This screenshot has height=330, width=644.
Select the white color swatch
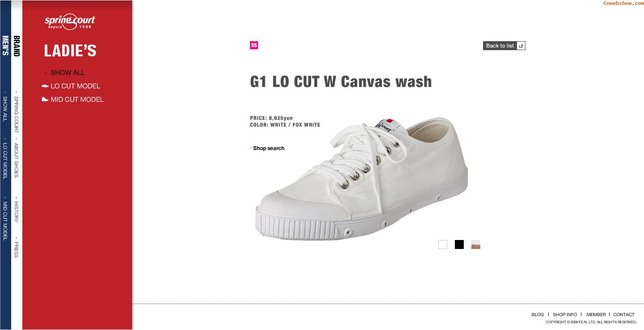click(x=443, y=244)
